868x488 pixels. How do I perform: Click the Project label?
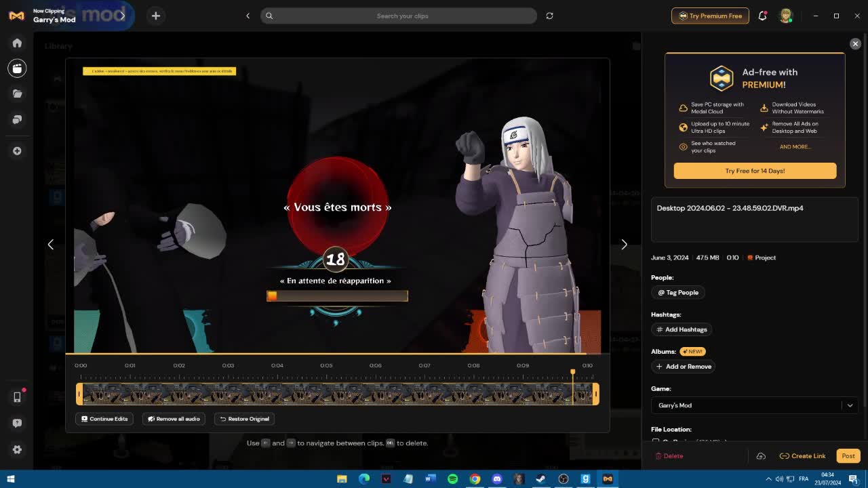[762, 258]
